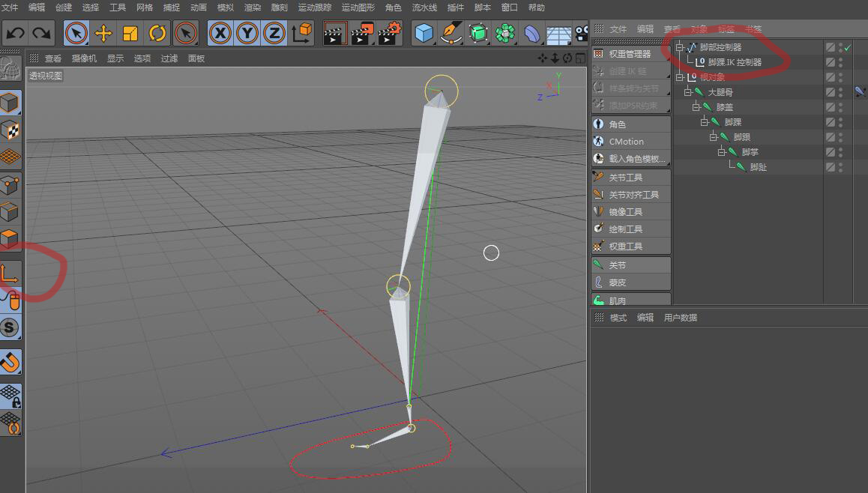Image resolution: width=868 pixels, height=493 pixels.
Task: Open 权重管理器 from character panel
Action: point(630,54)
